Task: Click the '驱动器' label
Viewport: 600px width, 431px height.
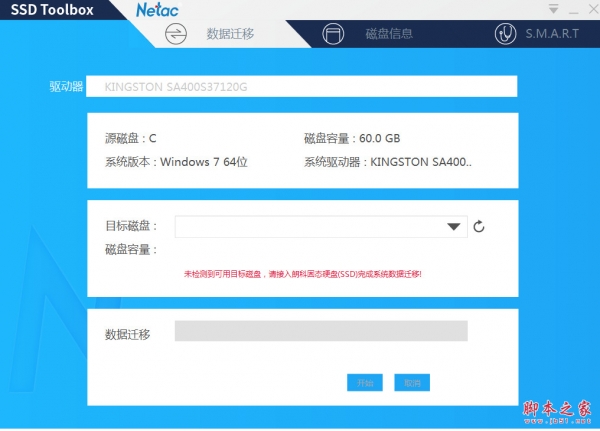Action: [66, 87]
